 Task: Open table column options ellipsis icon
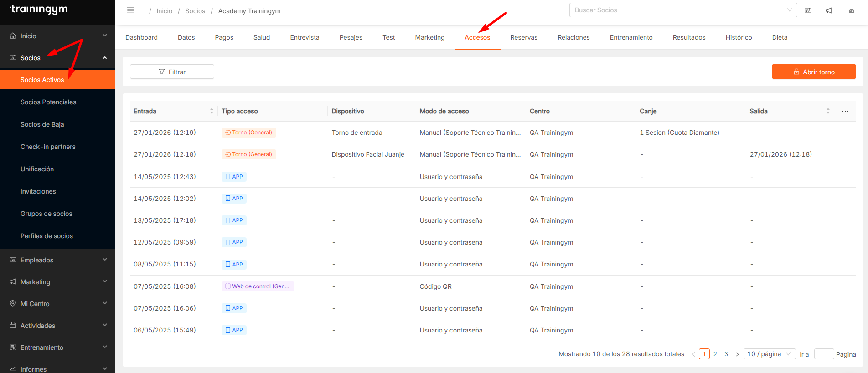[845, 111]
